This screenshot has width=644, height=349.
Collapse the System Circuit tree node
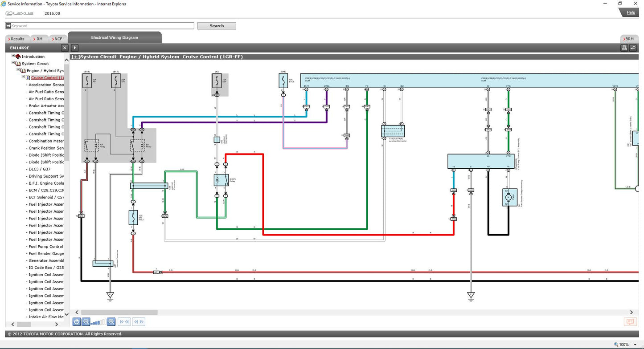coord(13,63)
